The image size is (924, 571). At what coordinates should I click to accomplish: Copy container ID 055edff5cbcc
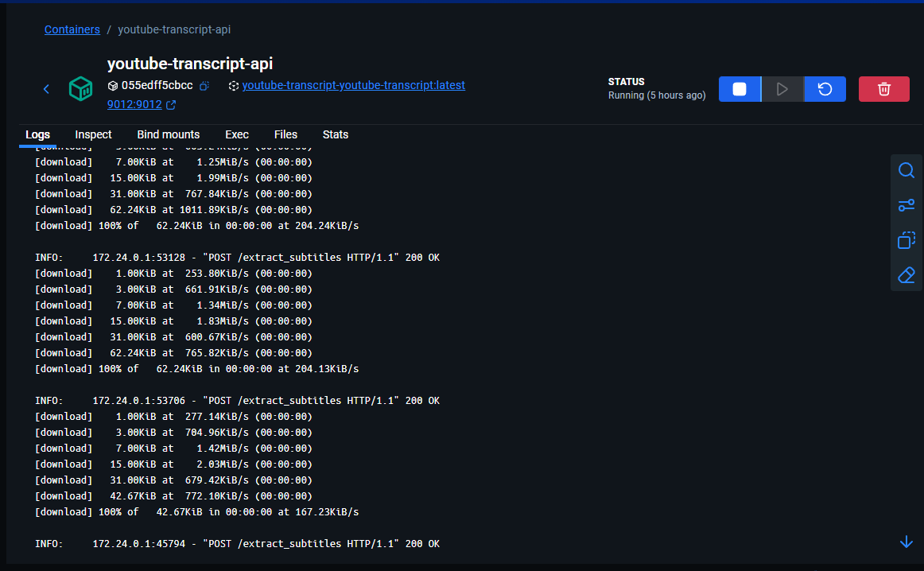204,86
